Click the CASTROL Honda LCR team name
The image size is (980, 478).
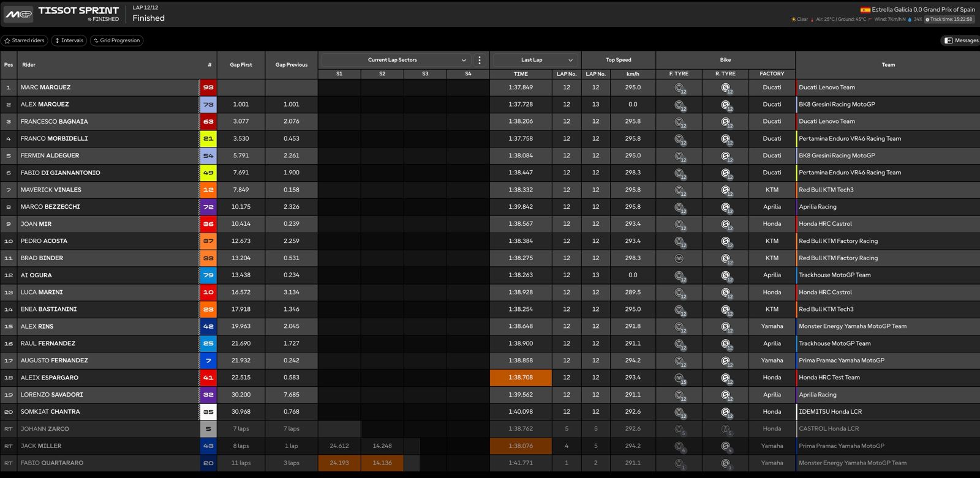tap(829, 429)
